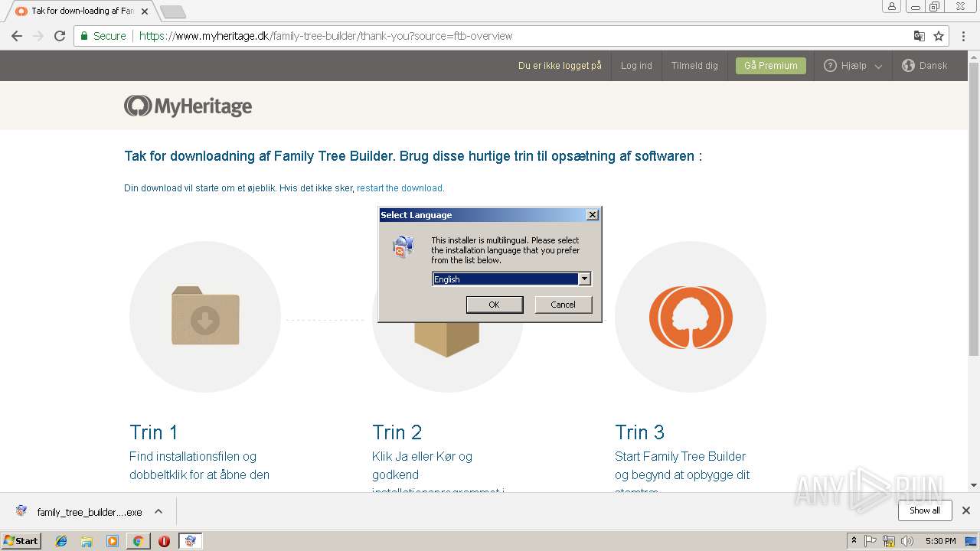Close the Tak for down-loading tab

[x=145, y=11]
